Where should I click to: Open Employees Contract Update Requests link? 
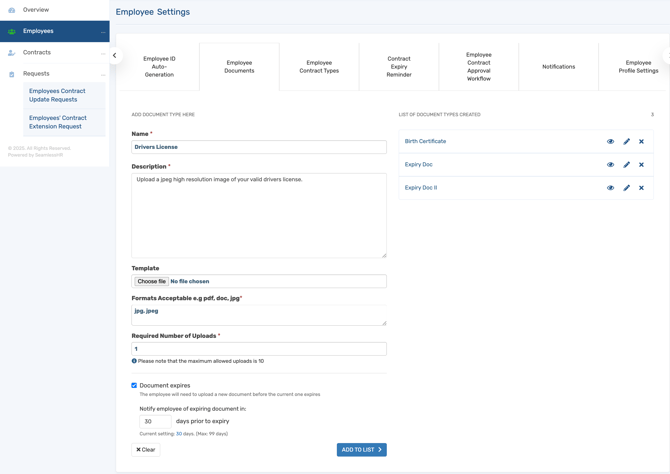pyautogui.click(x=57, y=95)
